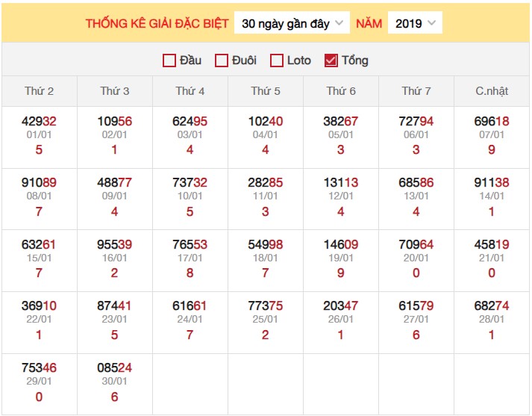The height and width of the screenshot is (416, 532).
Task: Click result 87441 dated 23/01
Action: (114, 305)
